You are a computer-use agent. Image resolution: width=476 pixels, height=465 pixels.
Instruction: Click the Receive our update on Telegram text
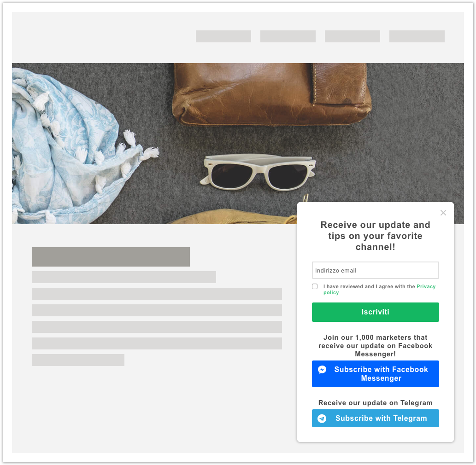(x=375, y=403)
